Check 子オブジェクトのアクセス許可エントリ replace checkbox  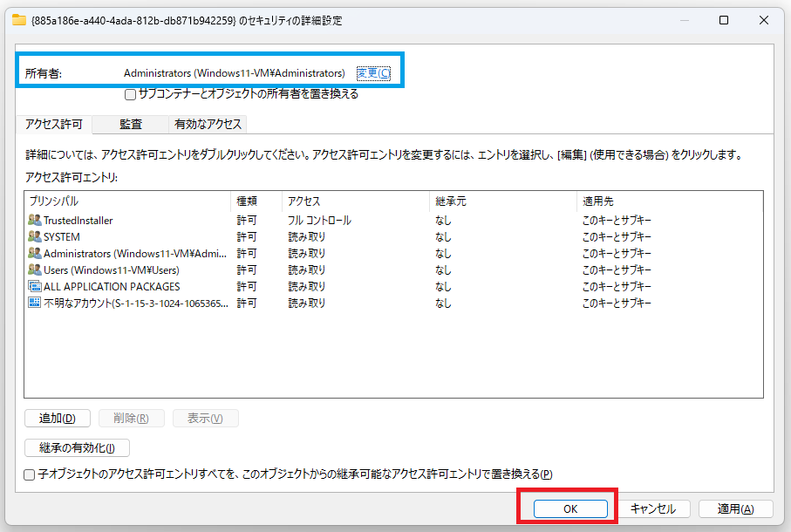pos(30,474)
